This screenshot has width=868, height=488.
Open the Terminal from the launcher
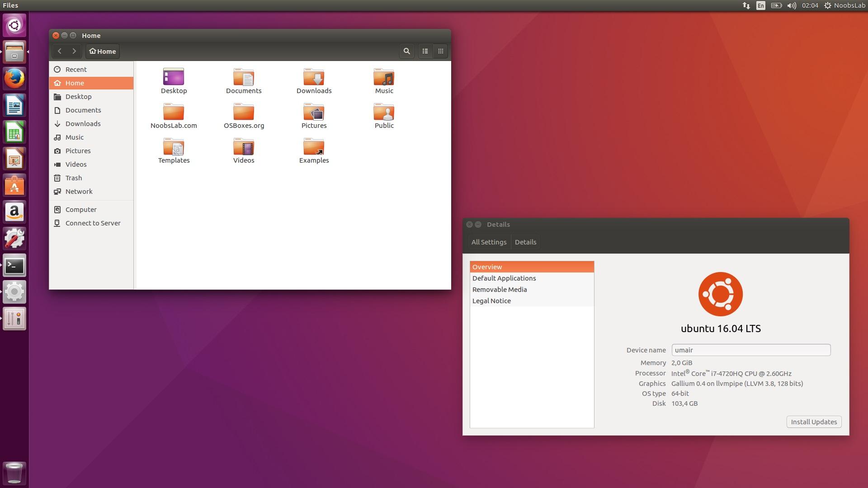click(x=14, y=266)
